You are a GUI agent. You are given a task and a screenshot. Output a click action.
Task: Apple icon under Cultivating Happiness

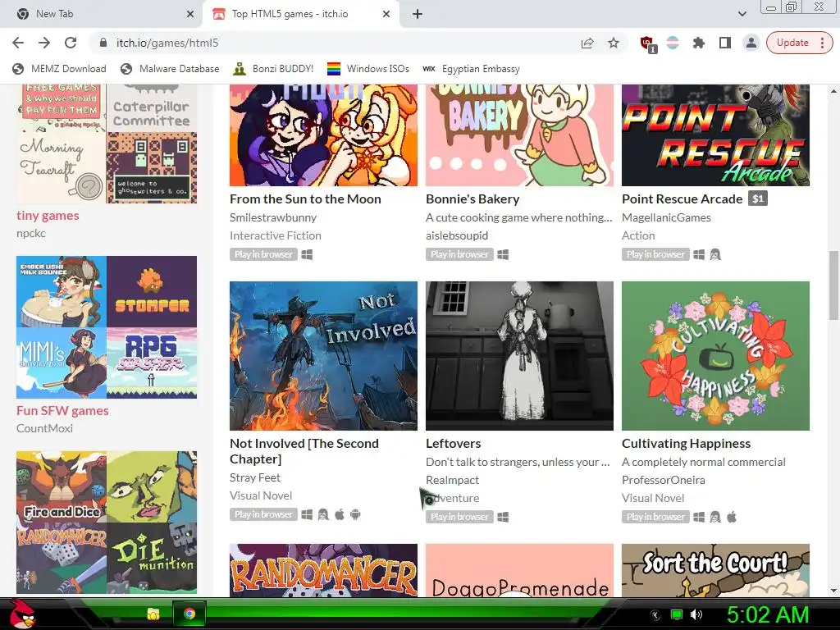732,517
